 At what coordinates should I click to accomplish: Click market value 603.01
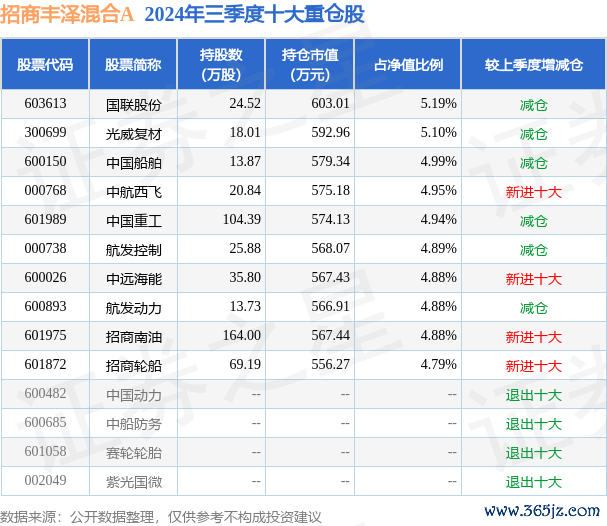(330, 103)
